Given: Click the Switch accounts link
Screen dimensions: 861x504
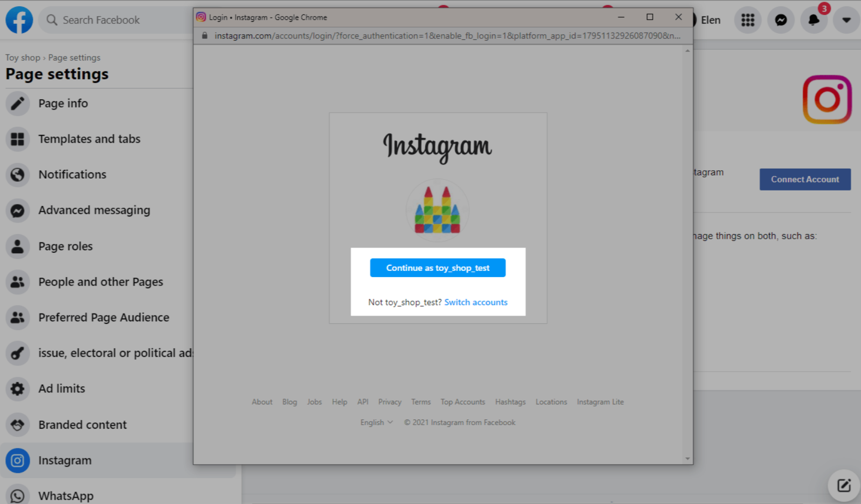Looking at the screenshot, I should point(476,302).
